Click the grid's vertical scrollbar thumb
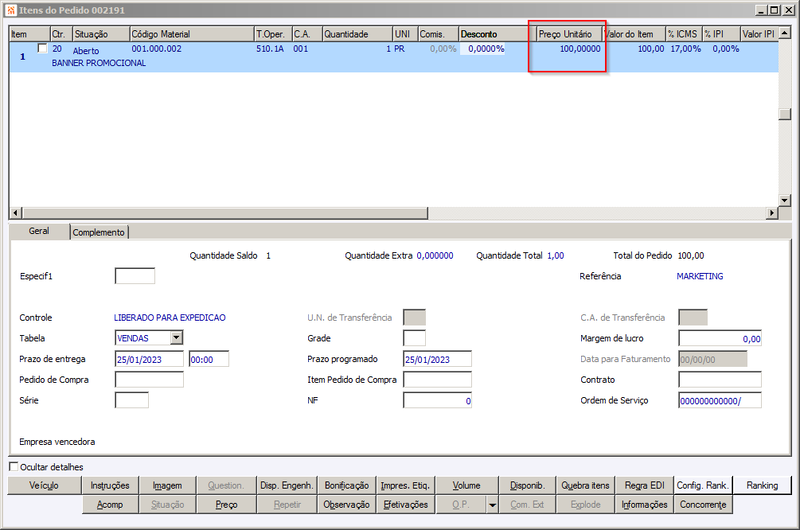The height and width of the screenshot is (530, 800). pos(785,114)
